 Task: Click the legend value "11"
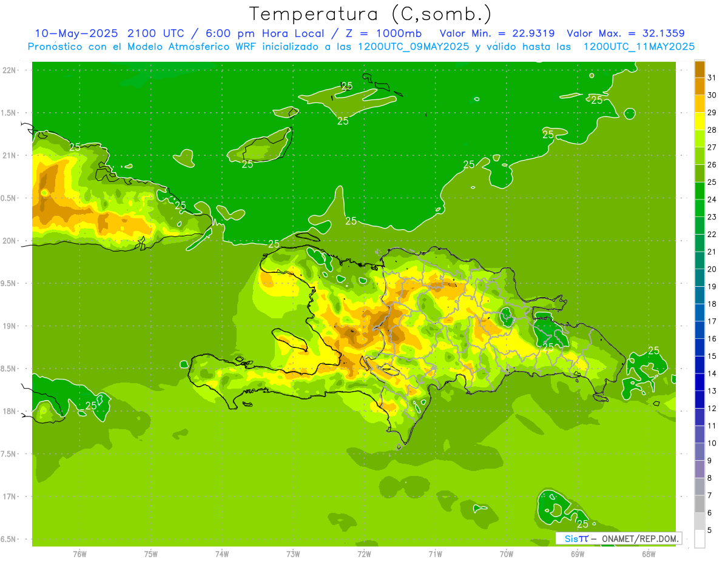click(712, 426)
